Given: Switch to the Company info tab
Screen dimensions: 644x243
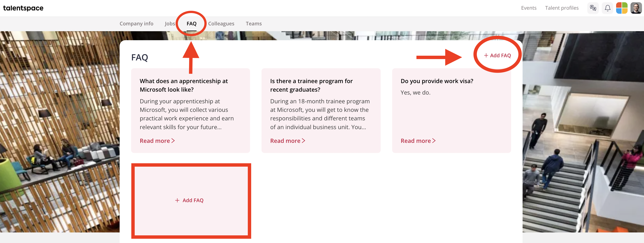Looking at the screenshot, I should (136, 24).
